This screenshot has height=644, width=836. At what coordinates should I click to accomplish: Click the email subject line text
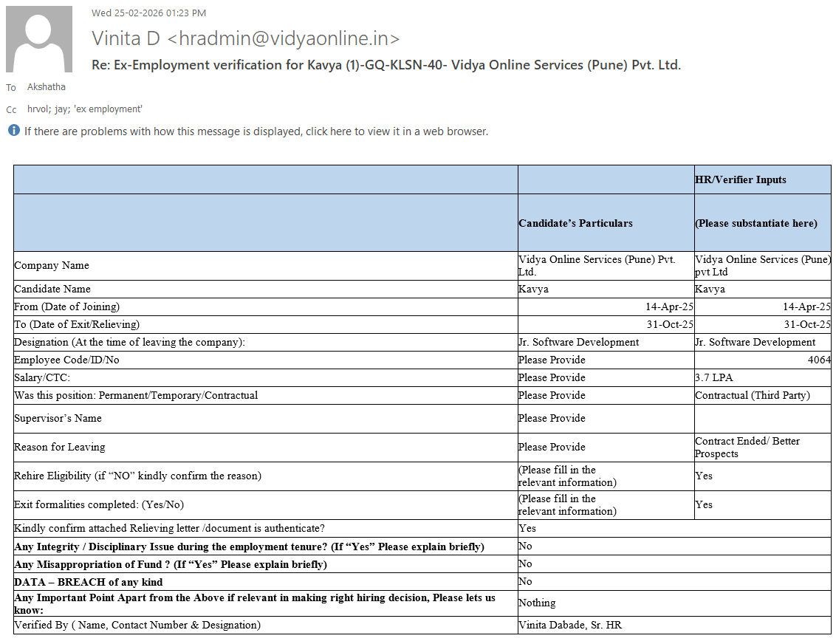click(x=386, y=65)
